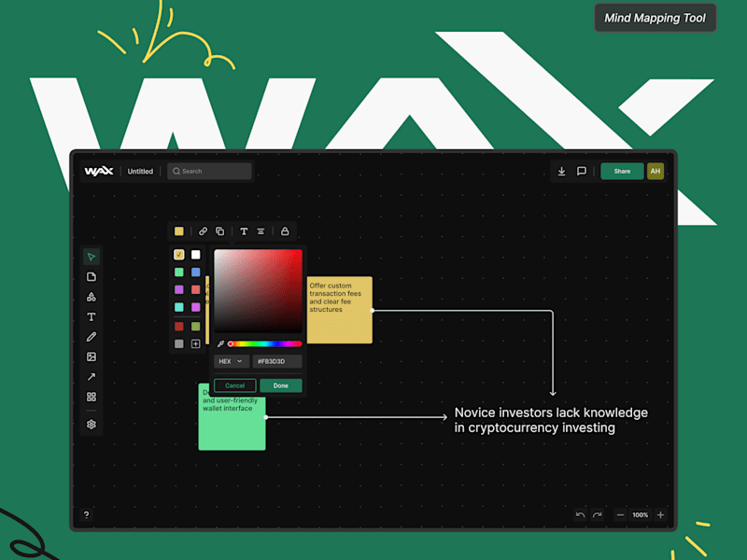Select the green color swatch

click(x=179, y=273)
